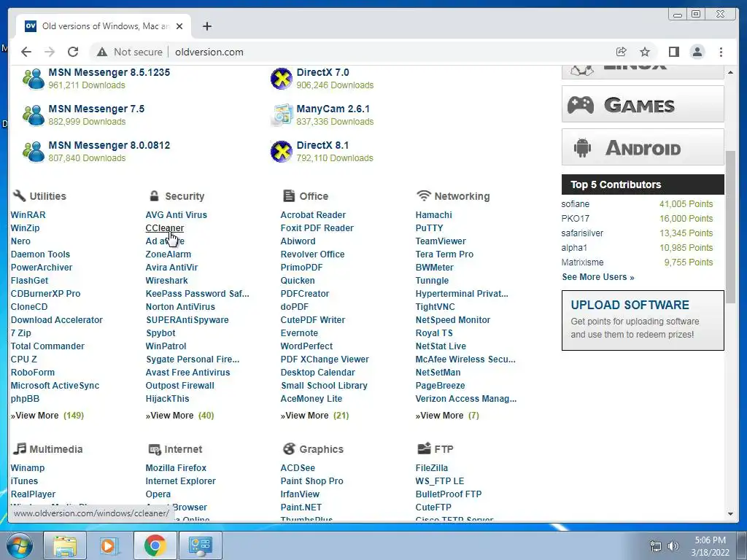Click the page scrollbar down arrow

731,514
